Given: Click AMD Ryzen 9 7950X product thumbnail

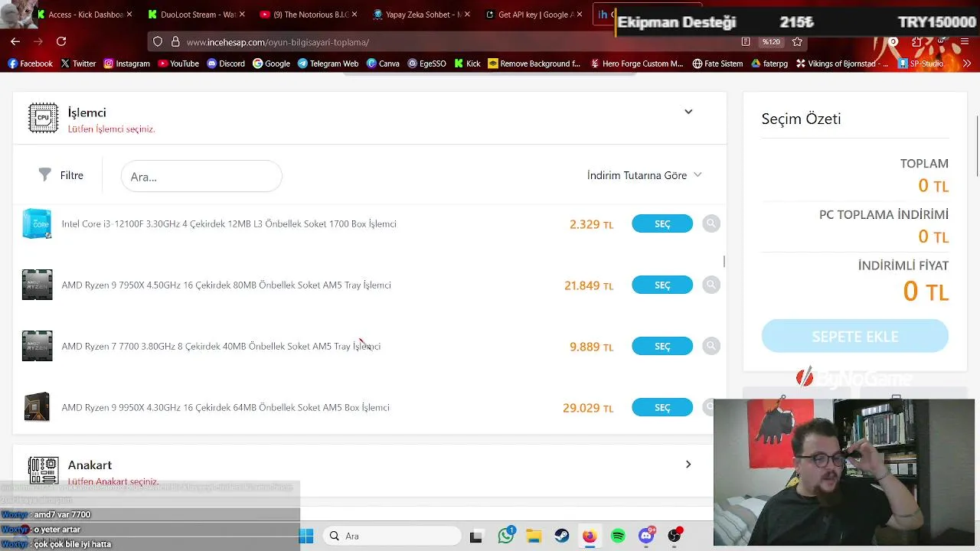Looking at the screenshot, I should click(x=37, y=285).
